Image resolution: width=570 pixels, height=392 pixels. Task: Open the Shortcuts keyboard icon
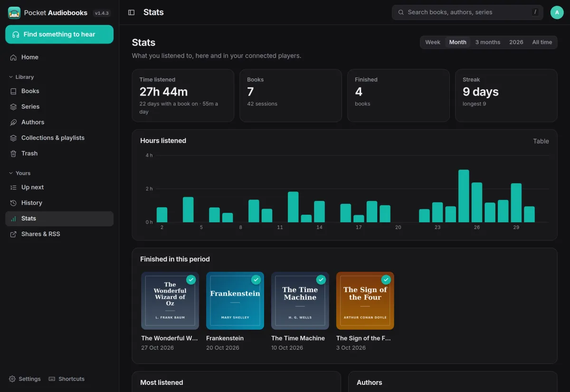point(52,379)
